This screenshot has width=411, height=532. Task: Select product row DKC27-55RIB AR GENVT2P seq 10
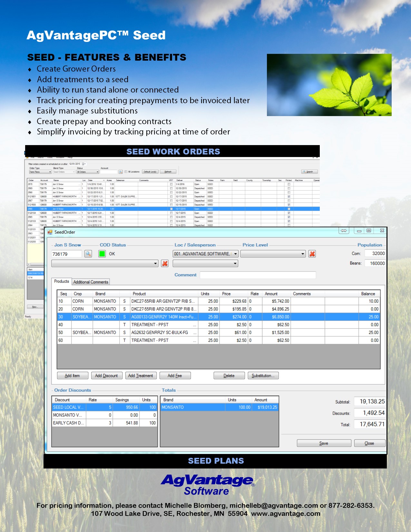click(219, 301)
